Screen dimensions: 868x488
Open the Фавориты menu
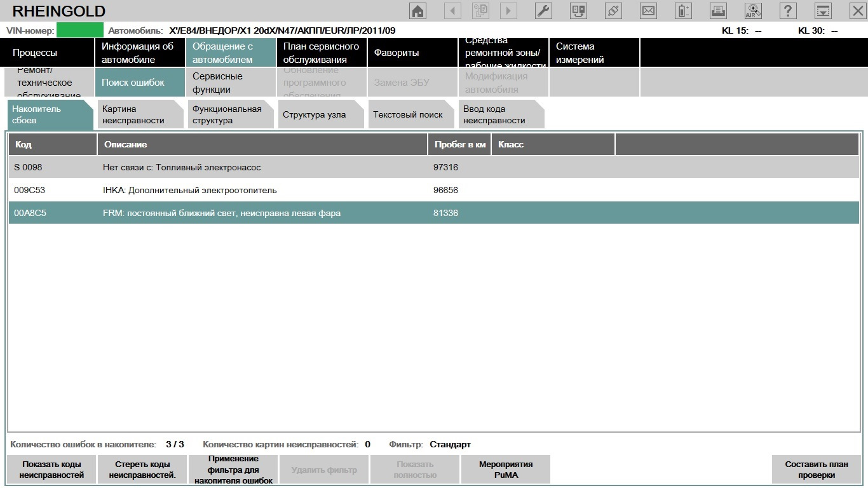[x=412, y=53]
